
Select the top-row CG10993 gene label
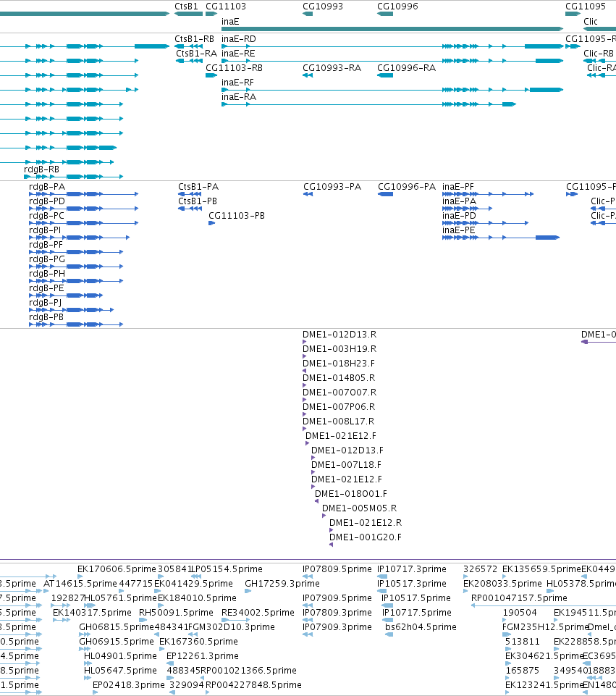(323, 7)
